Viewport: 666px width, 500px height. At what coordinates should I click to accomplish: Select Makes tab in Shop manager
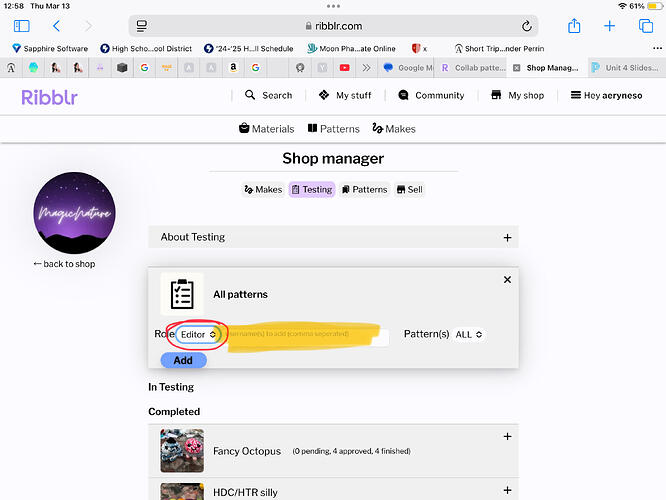pos(263,189)
